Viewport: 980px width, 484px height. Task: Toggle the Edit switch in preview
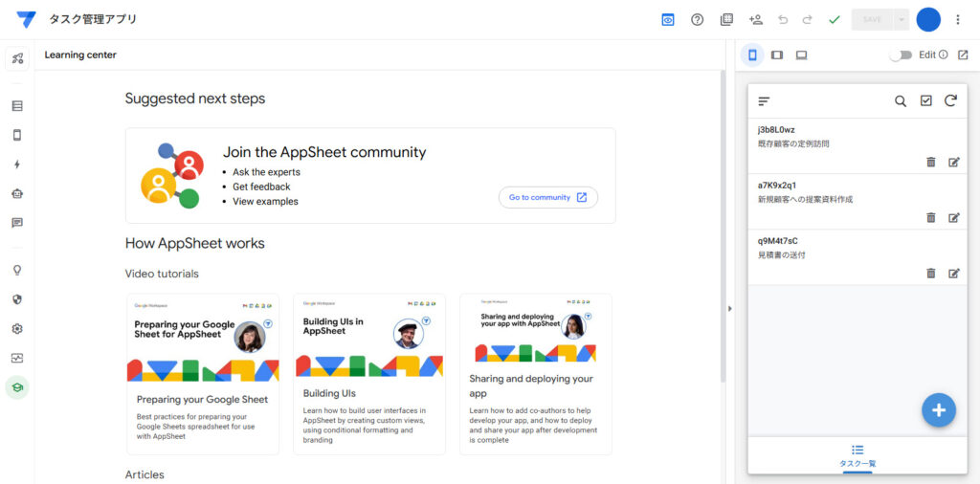coord(902,55)
